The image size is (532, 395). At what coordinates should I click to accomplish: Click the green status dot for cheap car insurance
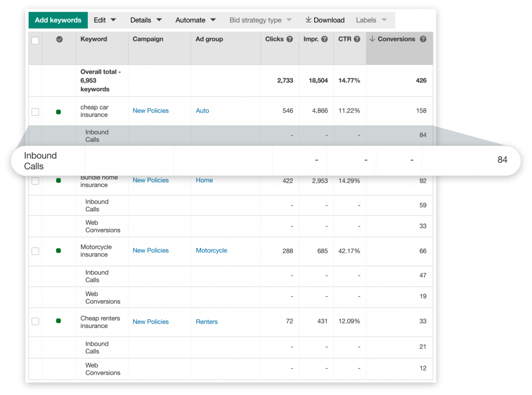(x=58, y=112)
